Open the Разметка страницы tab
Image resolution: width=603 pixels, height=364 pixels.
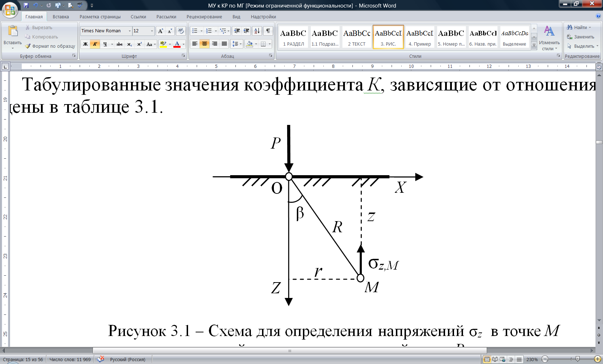click(x=100, y=17)
